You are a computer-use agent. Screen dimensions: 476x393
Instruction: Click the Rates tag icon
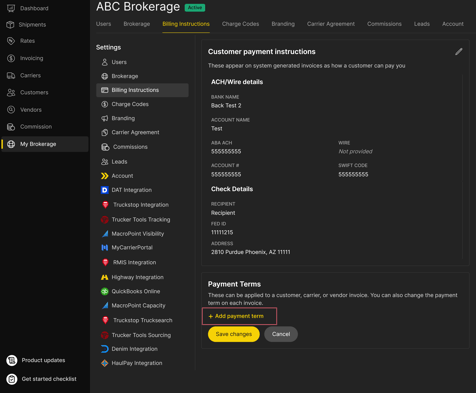point(11,41)
